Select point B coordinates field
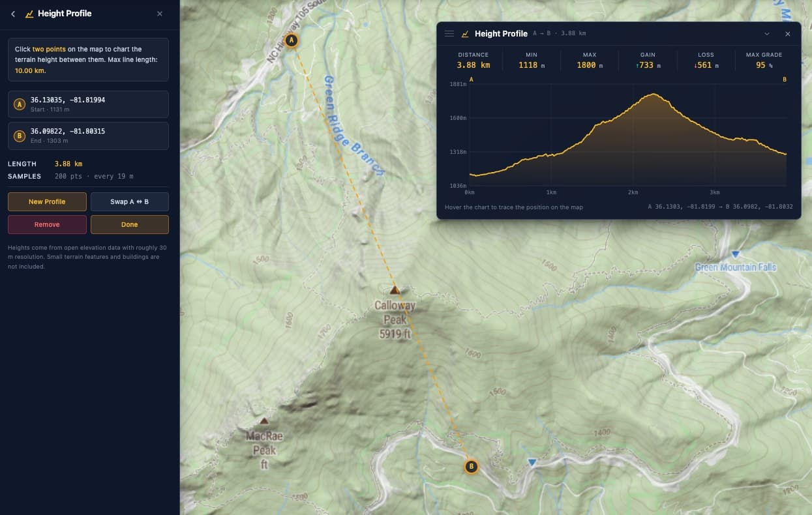 88,136
